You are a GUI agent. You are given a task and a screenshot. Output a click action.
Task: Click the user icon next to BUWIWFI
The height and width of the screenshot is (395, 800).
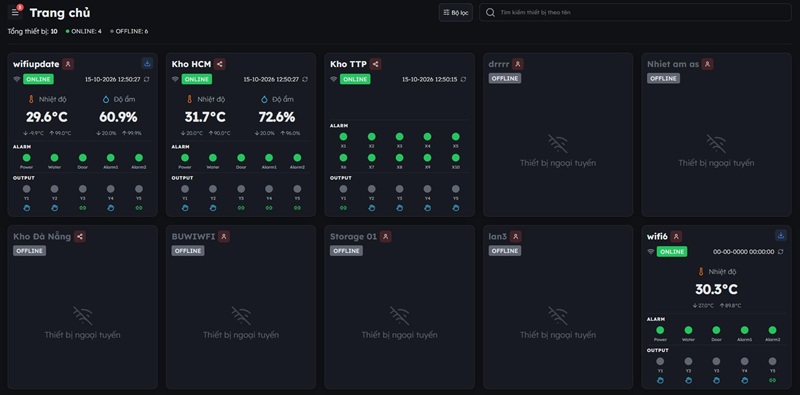coord(223,236)
